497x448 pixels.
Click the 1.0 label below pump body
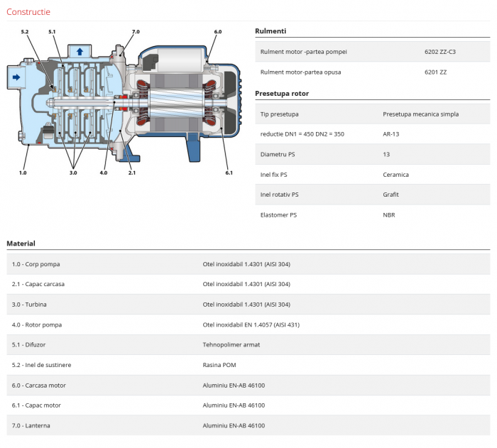23,173
